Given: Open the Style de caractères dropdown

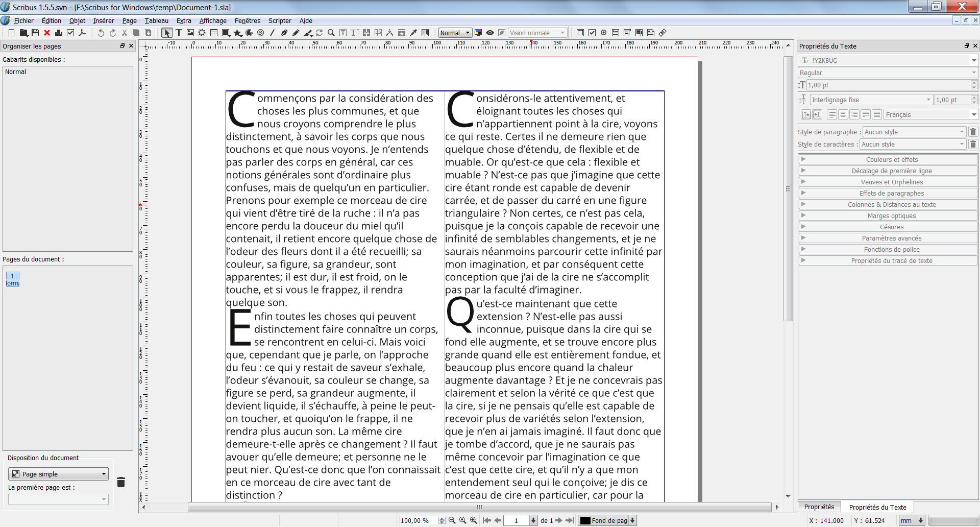Looking at the screenshot, I should (913, 144).
